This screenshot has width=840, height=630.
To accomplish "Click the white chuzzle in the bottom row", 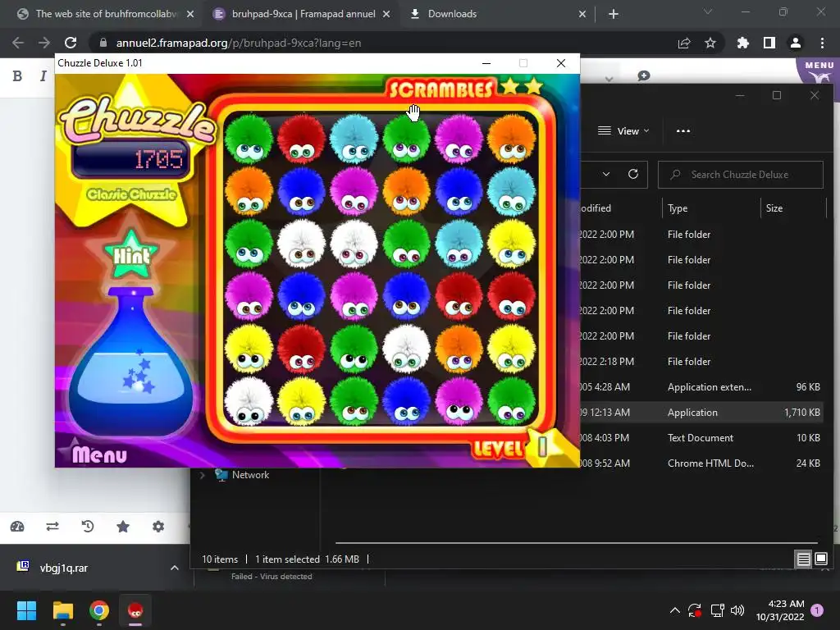I will pyautogui.click(x=249, y=401).
